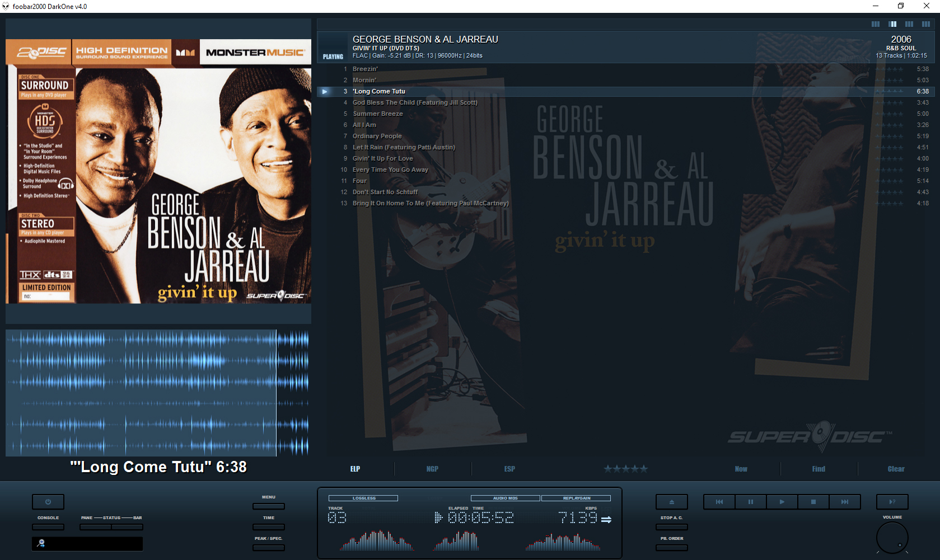The image size is (940, 560).
Task: Open the eject button
Action: click(x=671, y=502)
